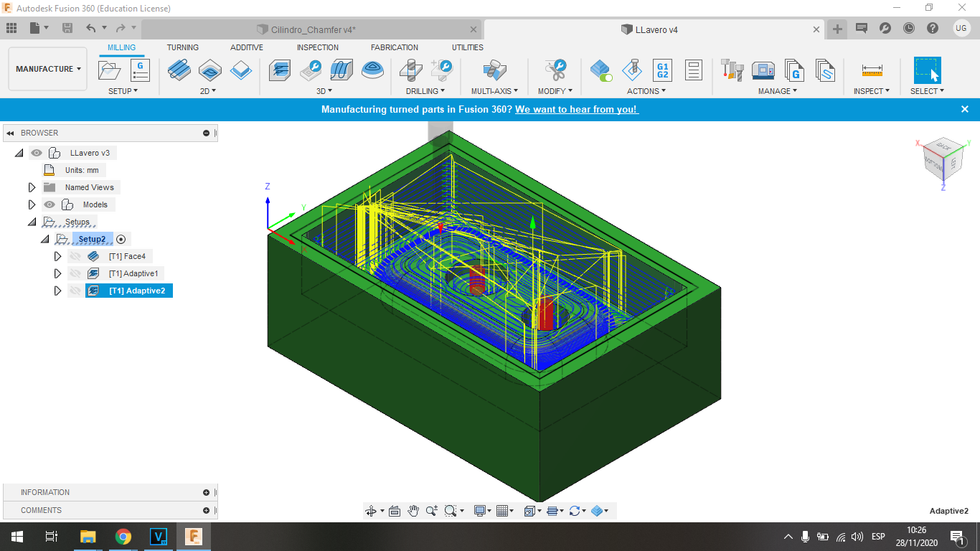Viewport: 980px width, 551px height.
Task: Toggle visibility eye of LLavero v3
Action: tap(37, 153)
